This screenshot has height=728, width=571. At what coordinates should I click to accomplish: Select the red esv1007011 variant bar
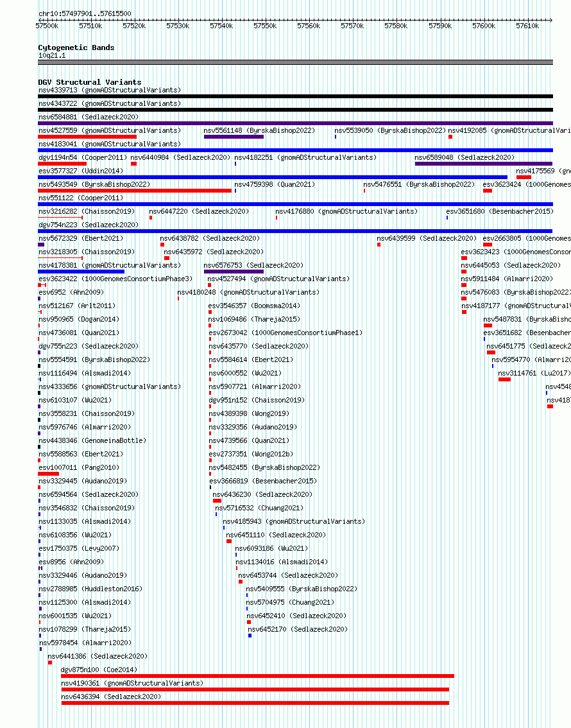(49, 474)
